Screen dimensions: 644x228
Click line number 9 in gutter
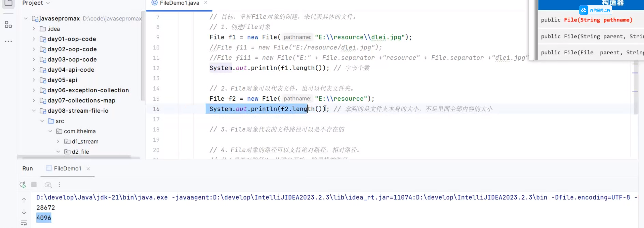(x=158, y=37)
